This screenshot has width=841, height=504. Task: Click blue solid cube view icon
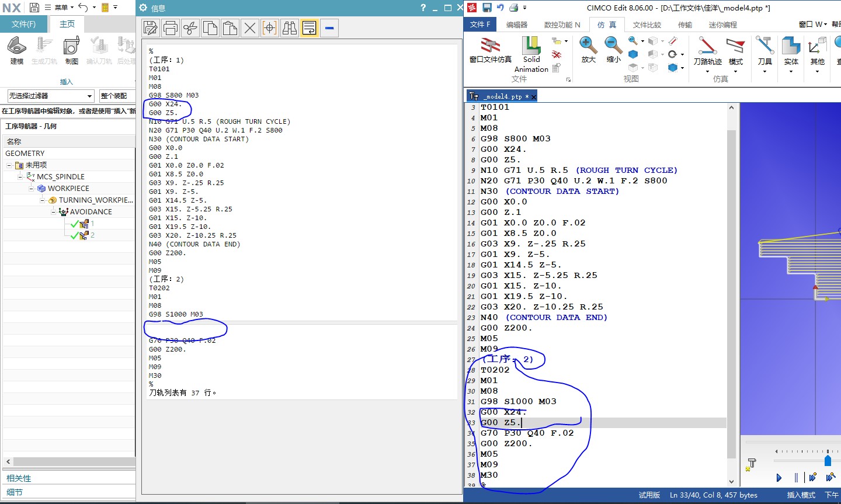[x=633, y=54]
